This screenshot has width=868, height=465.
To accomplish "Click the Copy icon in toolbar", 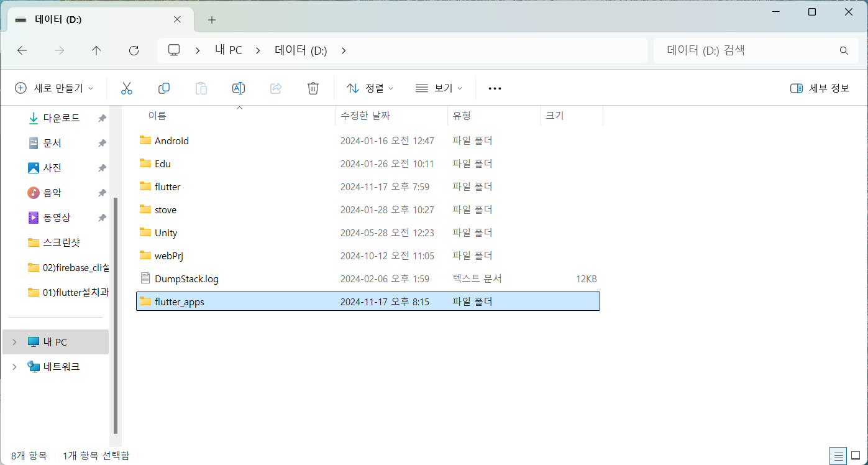I will (x=164, y=88).
